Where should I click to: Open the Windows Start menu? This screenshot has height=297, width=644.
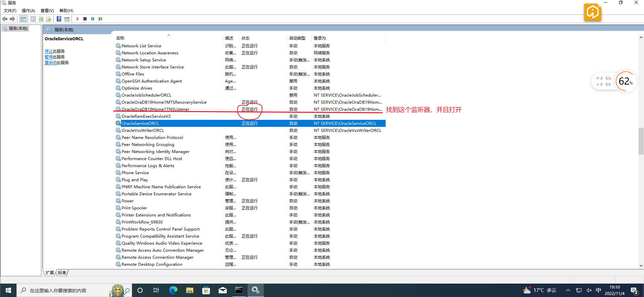pyautogui.click(x=8, y=290)
